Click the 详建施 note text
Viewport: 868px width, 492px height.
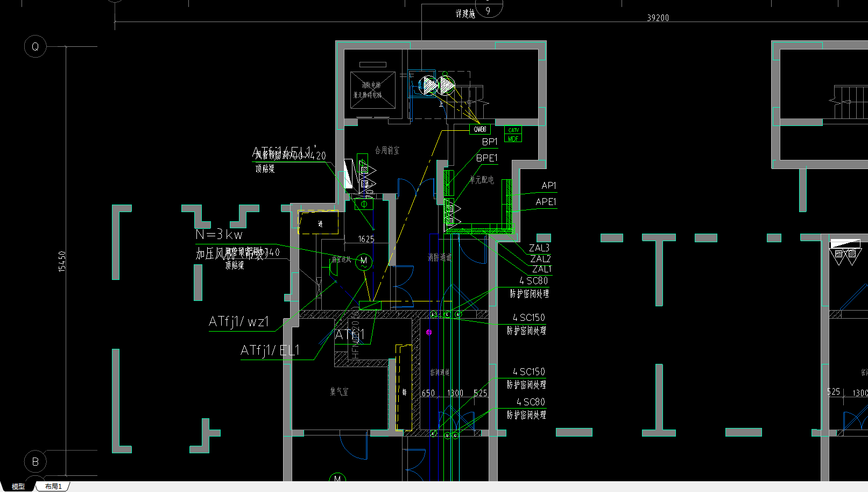pyautogui.click(x=465, y=13)
